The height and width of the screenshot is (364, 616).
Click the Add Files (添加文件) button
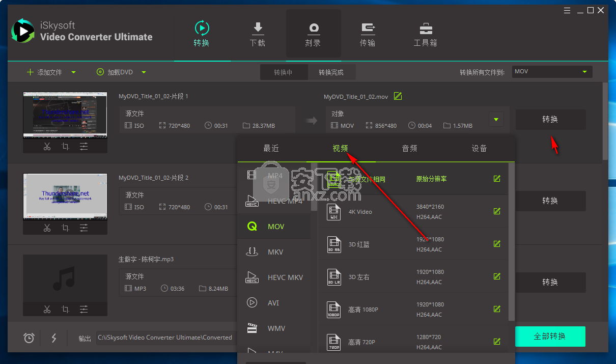[44, 72]
